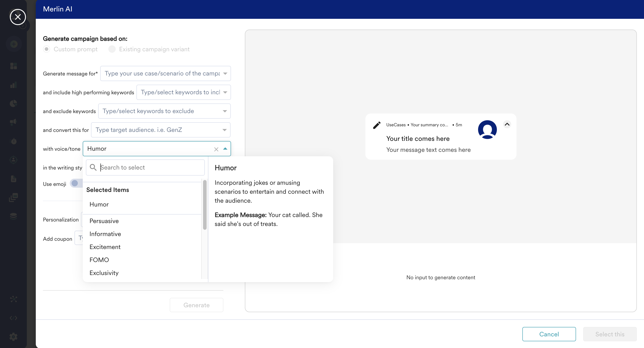This screenshot has height=348, width=644.
Task: Open the bar chart analytics sidebar icon
Action: [x=13, y=85]
